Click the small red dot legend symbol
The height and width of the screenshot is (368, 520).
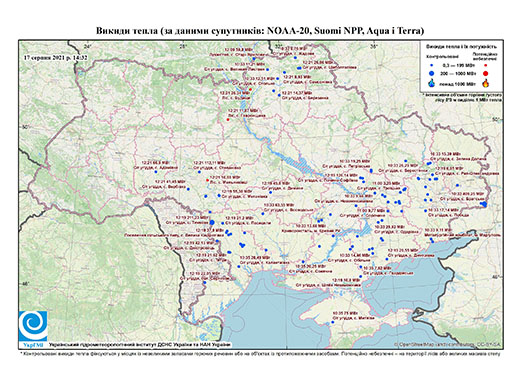pos(486,65)
